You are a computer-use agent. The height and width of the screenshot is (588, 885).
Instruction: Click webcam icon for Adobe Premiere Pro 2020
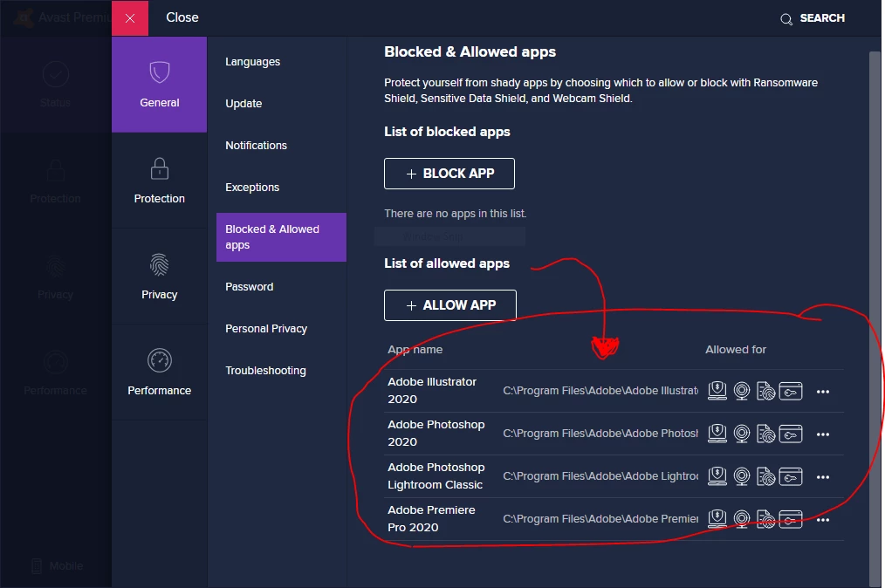(742, 518)
